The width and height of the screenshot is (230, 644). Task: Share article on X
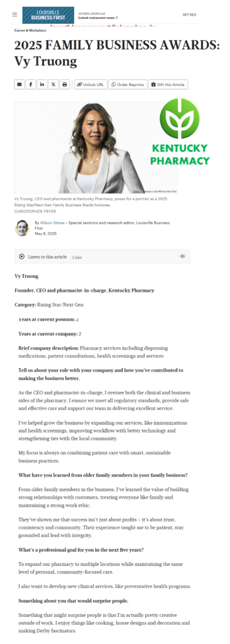pyautogui.click(x=53, y=84)
